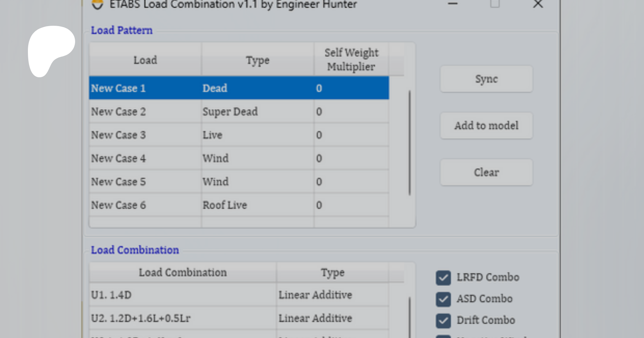
Task: Close the ETABS Load Combination window
Action: point(538,4)
